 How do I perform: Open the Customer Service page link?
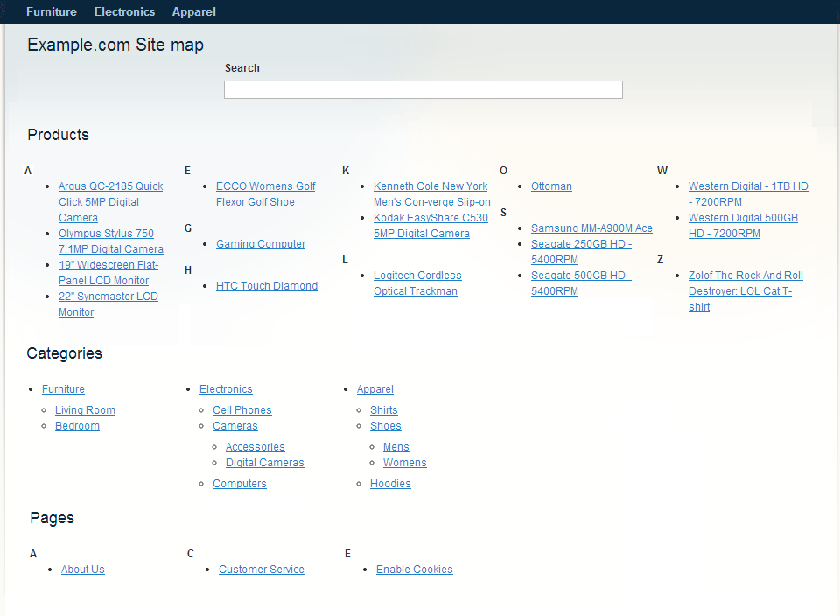click(262, 570)
